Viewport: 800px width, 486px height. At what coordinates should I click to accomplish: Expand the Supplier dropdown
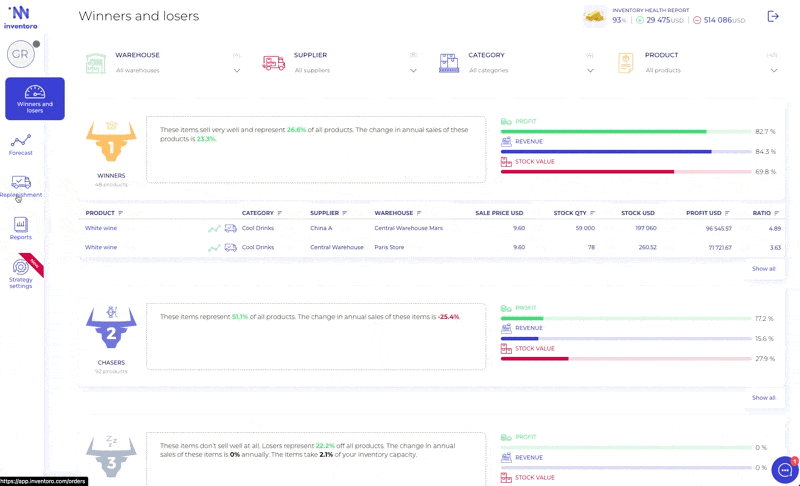pos(413,70)
